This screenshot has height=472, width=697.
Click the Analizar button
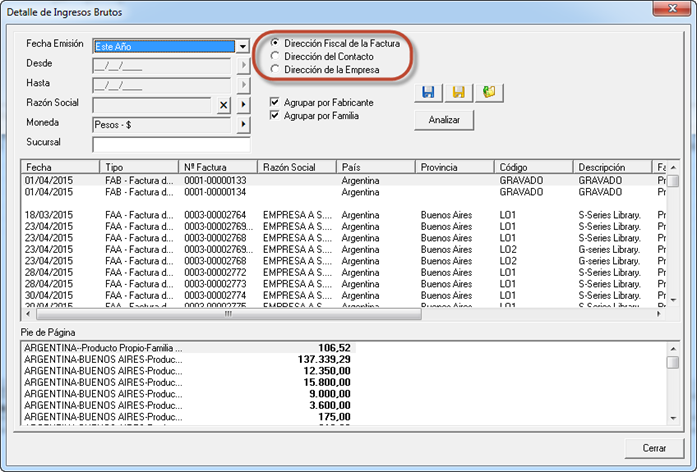pyautogui.click(x=444, y=120)
